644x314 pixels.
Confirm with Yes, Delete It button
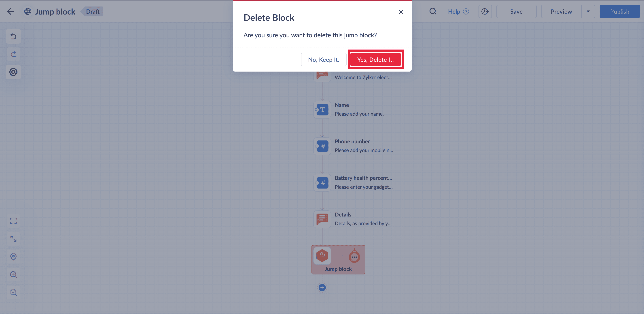tap(375, 59)
